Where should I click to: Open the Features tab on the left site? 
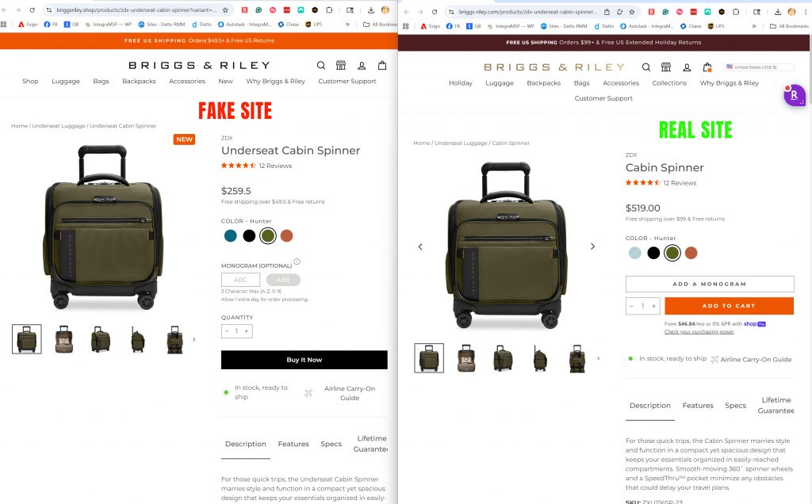point(293,444)
